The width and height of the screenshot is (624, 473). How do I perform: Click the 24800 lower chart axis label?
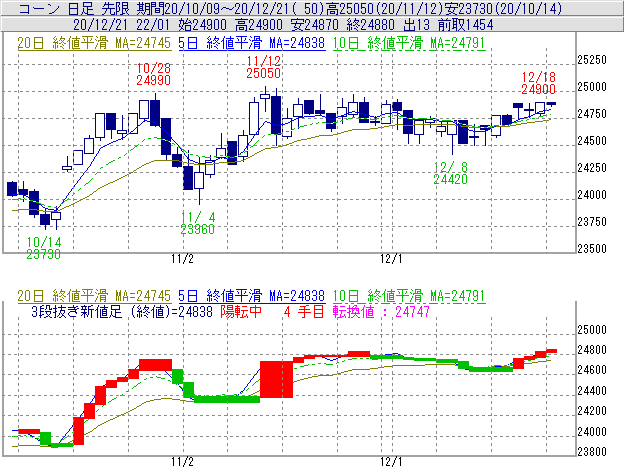coord(592,350)
